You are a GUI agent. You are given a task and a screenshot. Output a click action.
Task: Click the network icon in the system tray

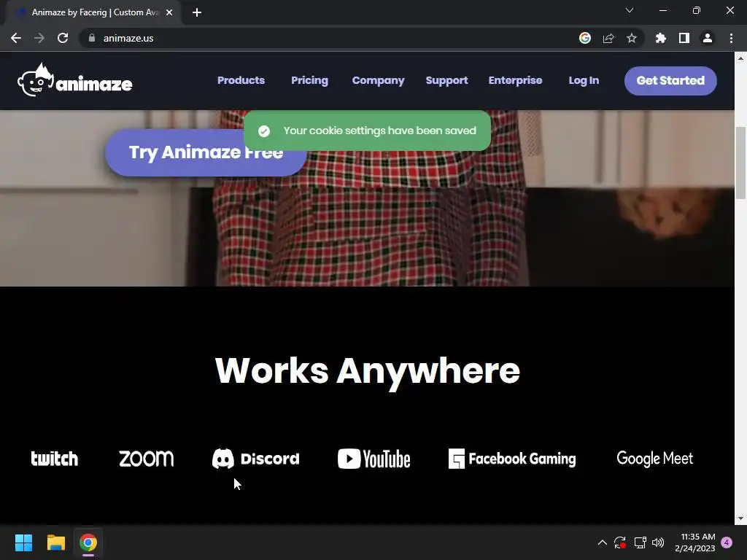point(640,542)
